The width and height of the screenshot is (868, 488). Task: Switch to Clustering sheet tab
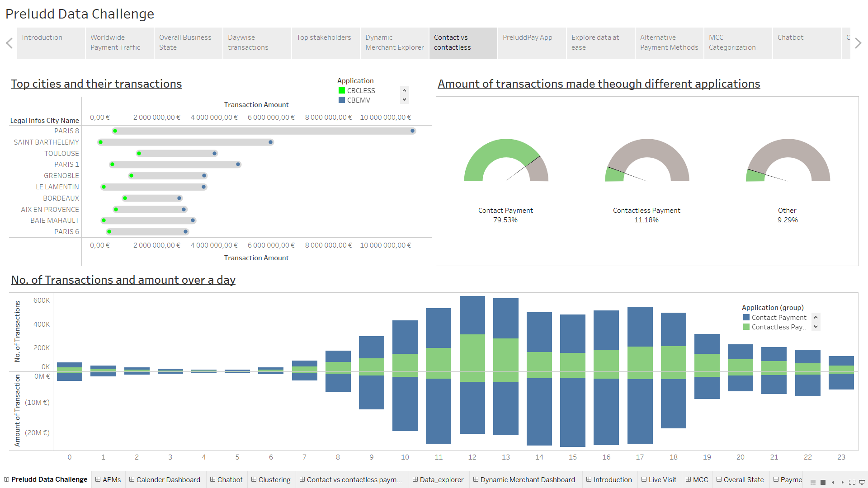coord(271,479)
